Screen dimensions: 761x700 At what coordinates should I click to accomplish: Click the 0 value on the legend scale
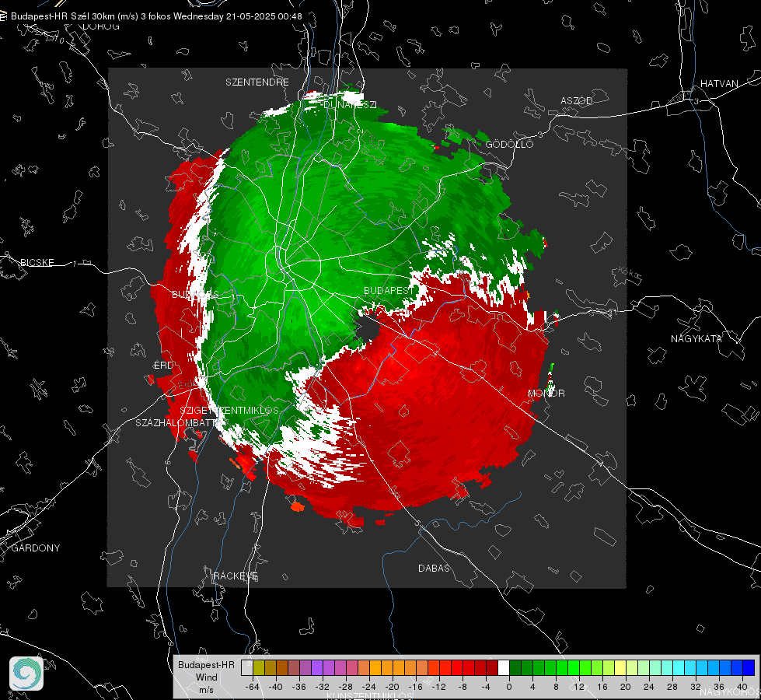[508, 687]
